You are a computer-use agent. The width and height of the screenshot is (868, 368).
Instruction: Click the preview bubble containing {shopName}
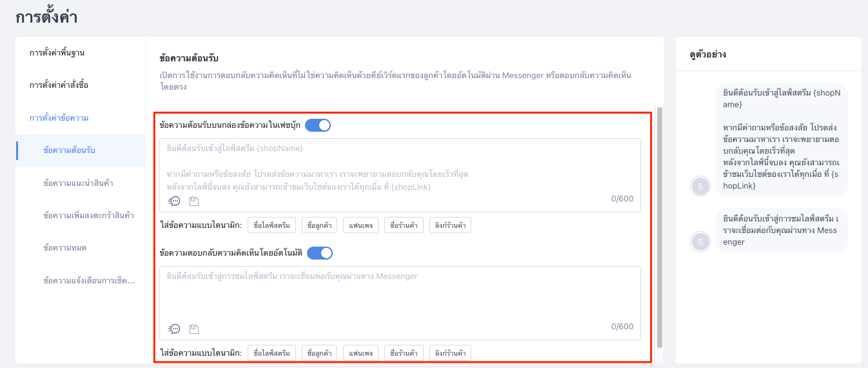coord(782,139)
